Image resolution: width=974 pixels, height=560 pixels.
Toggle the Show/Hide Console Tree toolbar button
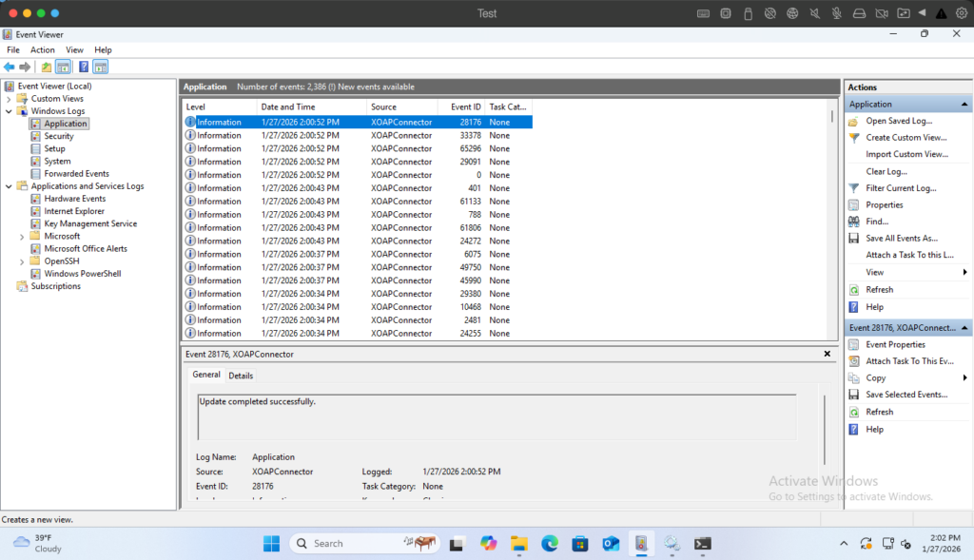pos(63,67)
